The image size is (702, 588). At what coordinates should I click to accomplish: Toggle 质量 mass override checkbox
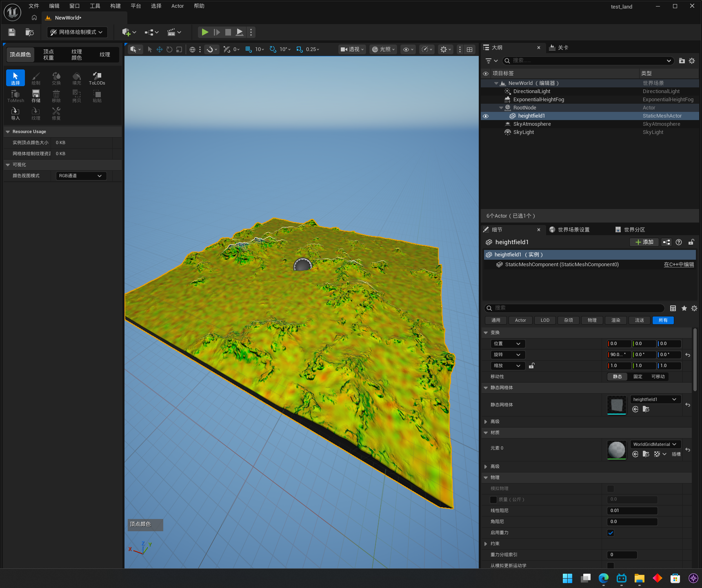[493, 499]
